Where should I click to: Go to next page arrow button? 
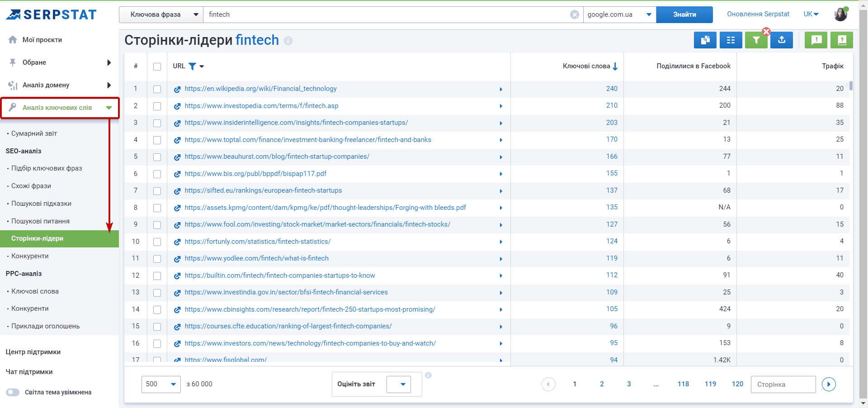[829, 384]
